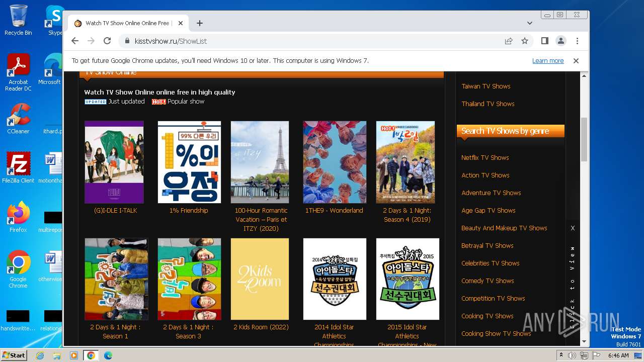Click the taskbar clock showing 6:46 AM

618,355
